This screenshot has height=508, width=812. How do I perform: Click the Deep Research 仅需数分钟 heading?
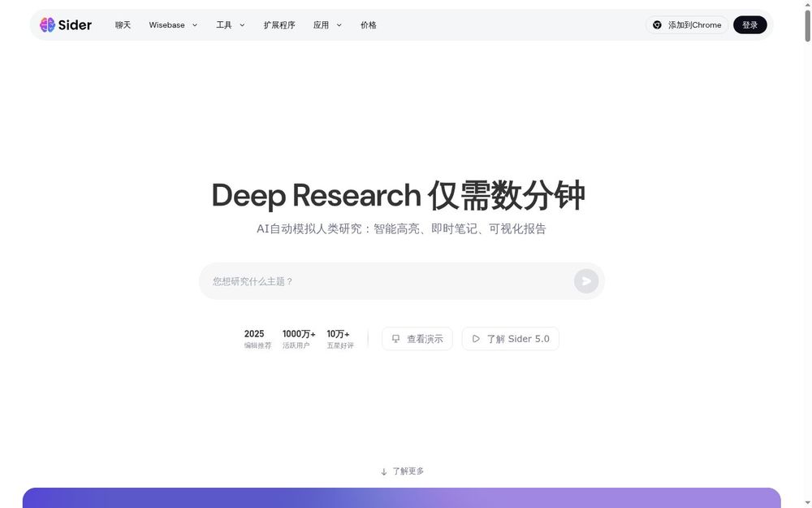[398, 196]
